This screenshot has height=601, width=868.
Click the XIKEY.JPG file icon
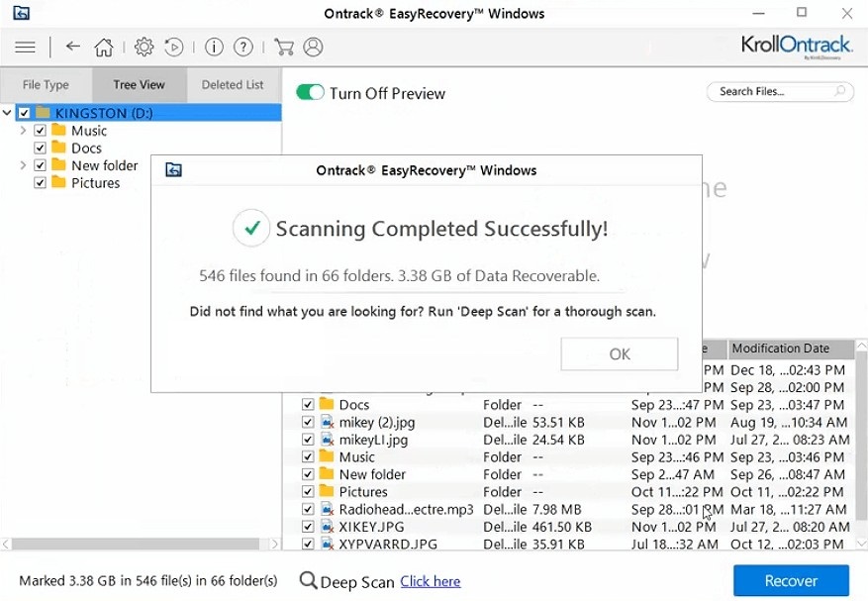click(x=328, y=527)
